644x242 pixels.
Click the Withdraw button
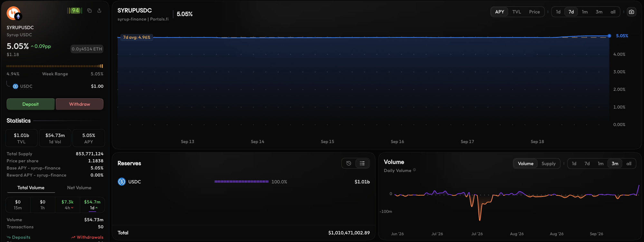pos(80,104)
